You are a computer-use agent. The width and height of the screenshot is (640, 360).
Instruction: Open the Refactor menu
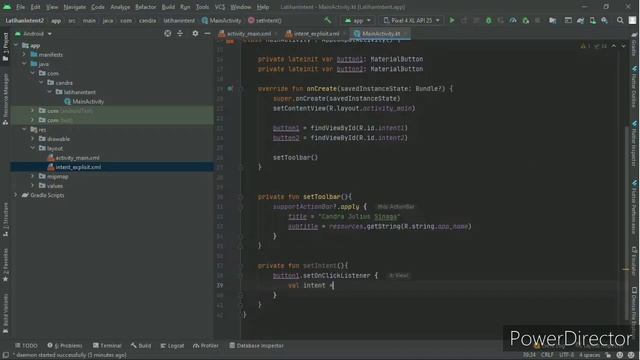145,7
